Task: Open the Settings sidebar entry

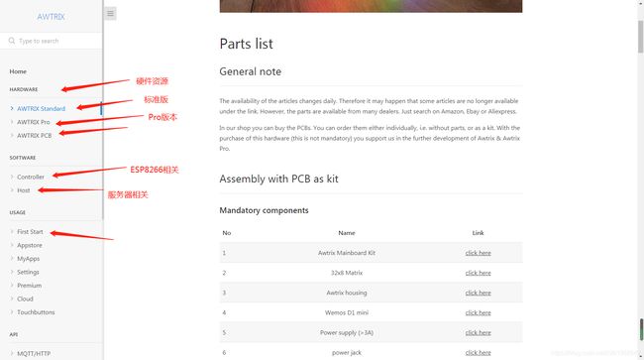Action: (28, 272)
